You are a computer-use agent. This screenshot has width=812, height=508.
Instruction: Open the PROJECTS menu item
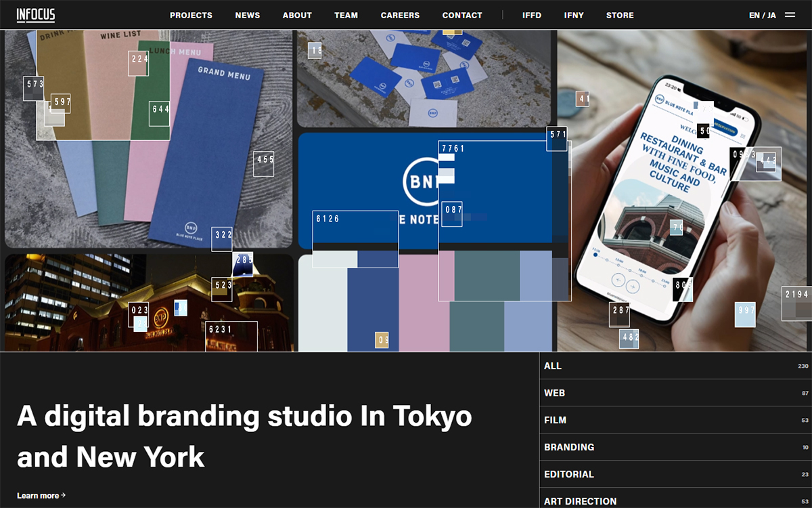coord(191,15)
